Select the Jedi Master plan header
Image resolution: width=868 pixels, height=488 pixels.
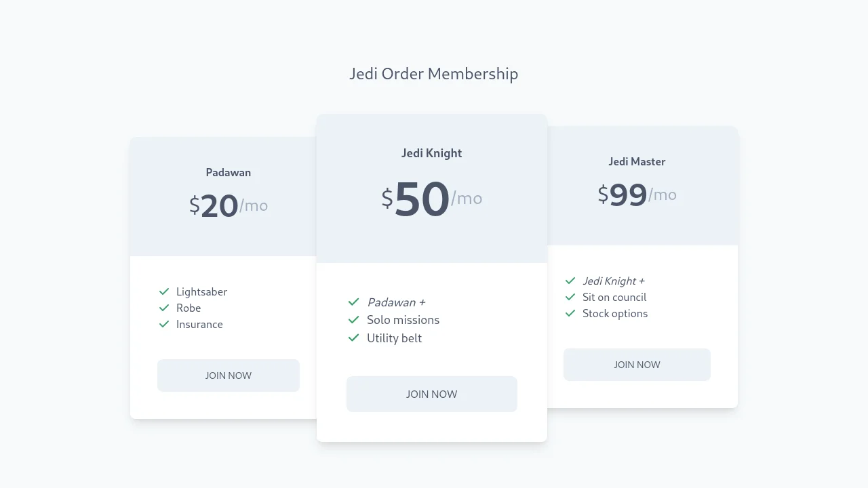point(637,161)
